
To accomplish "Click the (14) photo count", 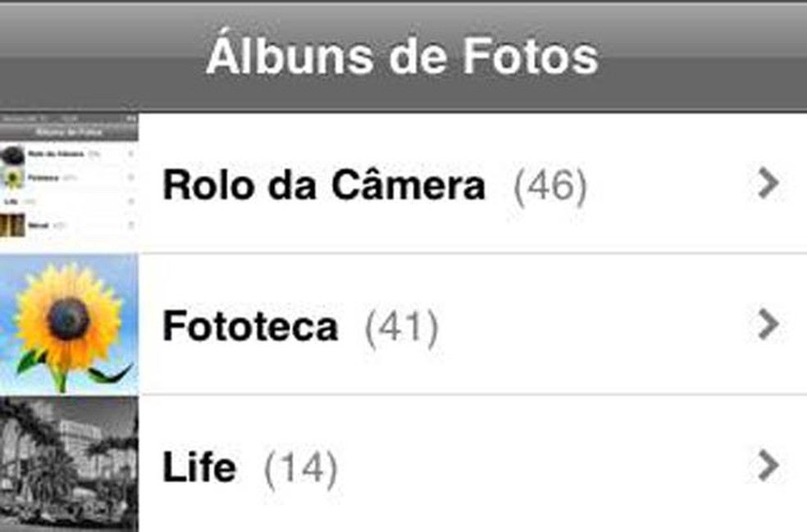I will (x=300, y=469).
